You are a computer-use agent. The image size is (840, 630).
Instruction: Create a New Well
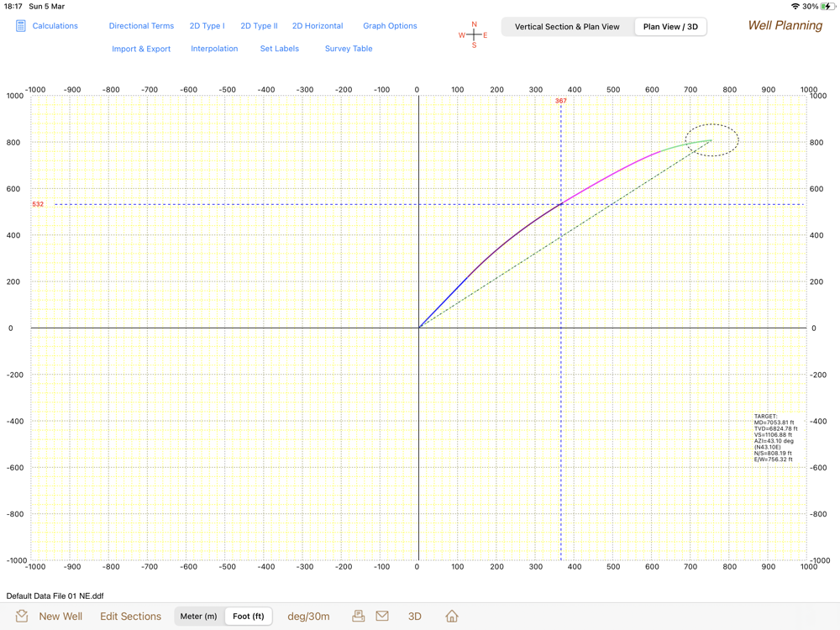(x=60, y=617)
